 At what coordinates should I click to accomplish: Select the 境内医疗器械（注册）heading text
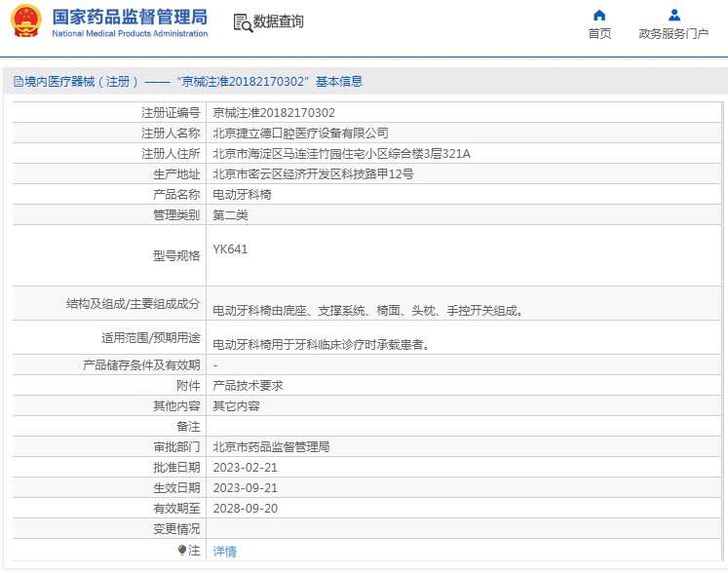pos(82,82)
